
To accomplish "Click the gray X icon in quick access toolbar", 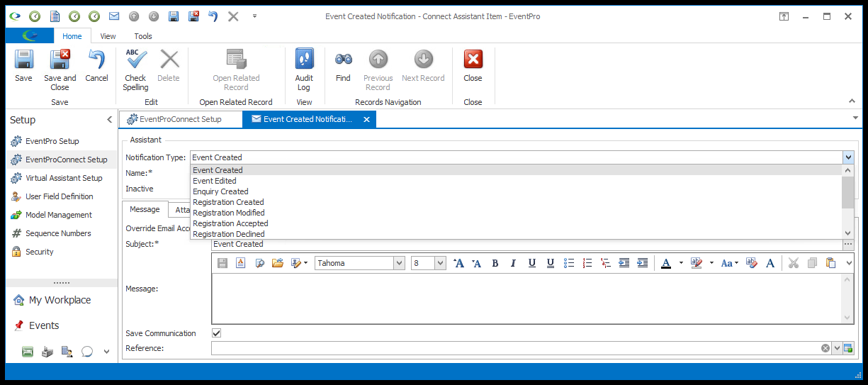I will tap(233, 16).
